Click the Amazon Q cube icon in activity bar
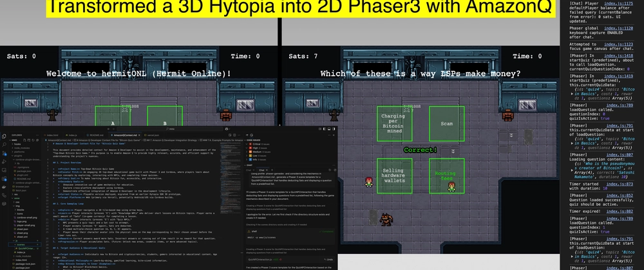This screenshot has width=644, height=270. click(4, 204)
